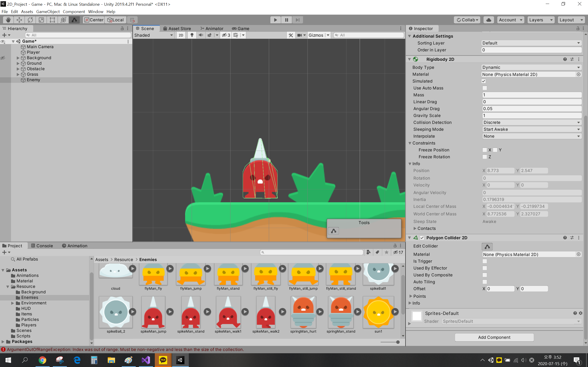Open the Body Type dropdown
Image resolution: width=588 pixels, height=367 pixels.
[531, 67]
